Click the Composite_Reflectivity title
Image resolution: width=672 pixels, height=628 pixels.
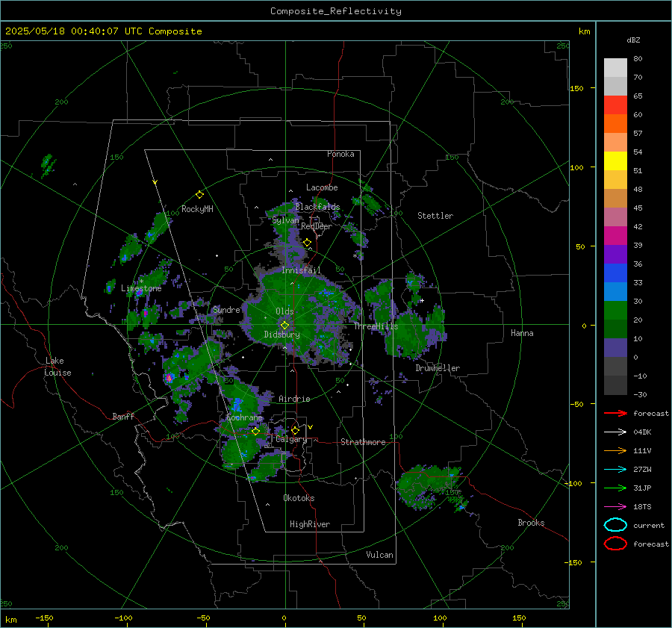pyautogui.click(x=335, y=11)
